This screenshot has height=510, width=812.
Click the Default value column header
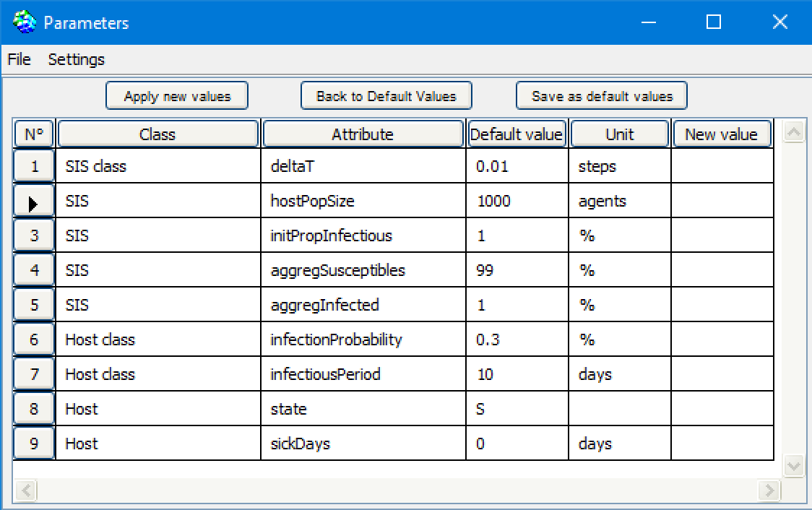pyautogui.click(x=516, y=134)
